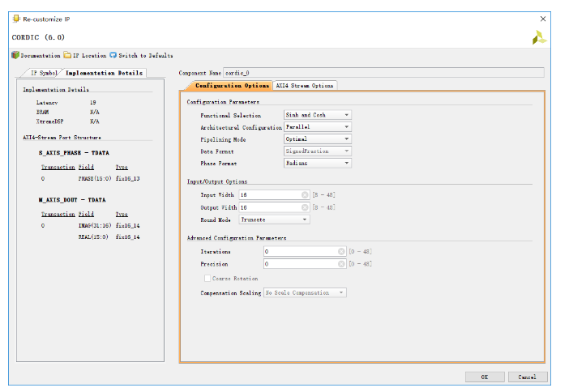
Task: Switch to the IP Symbol tab
Action: 42,73
